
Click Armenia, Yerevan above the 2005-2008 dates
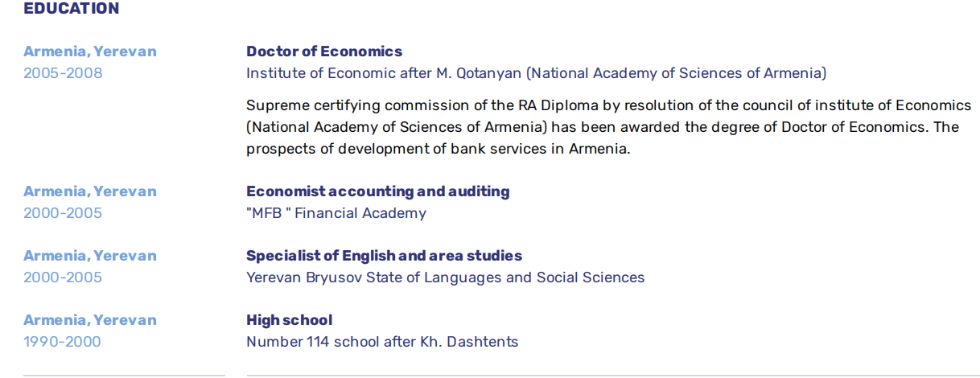pos(90,51)
